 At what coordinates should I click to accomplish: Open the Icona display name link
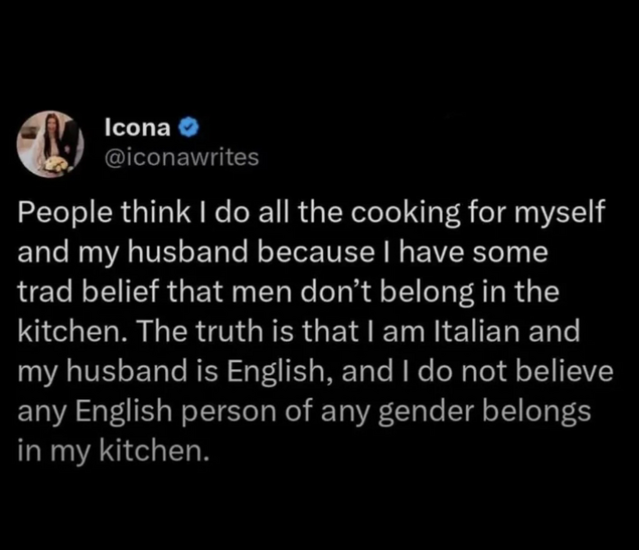[140, 128]
